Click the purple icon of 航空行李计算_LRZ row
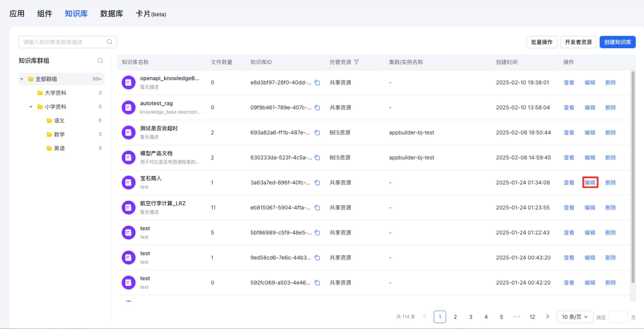The image size is (644, 329). coord(128,207)
